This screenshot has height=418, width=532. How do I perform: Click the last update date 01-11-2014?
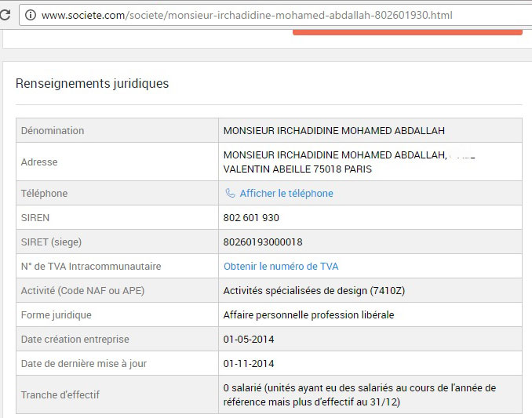(x=249, y=364)
